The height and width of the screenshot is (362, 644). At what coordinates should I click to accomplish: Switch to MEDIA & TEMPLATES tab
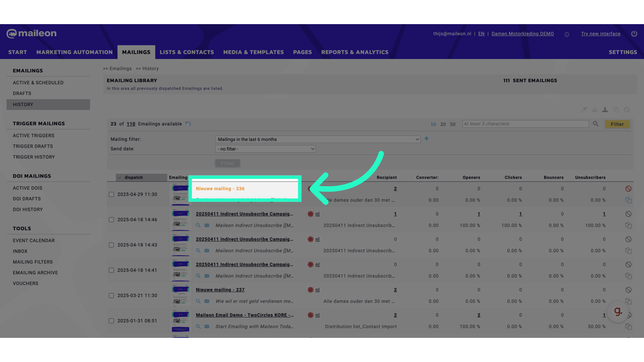254,52
